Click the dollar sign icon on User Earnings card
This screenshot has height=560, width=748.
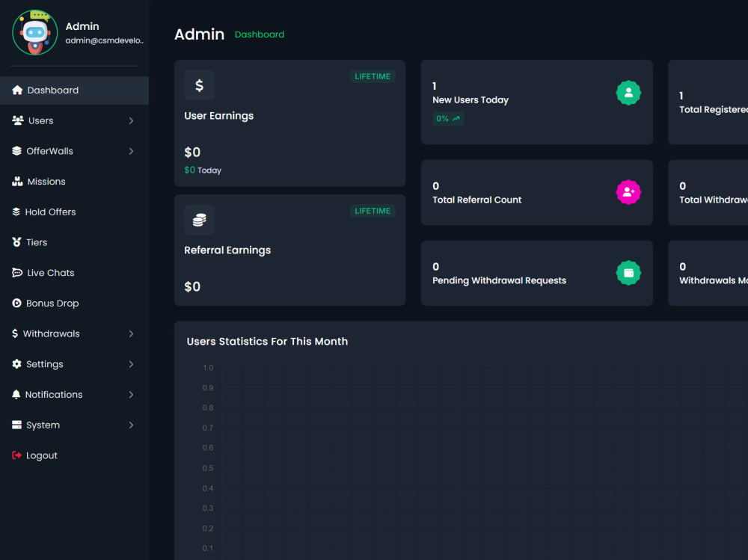(200, 85)
